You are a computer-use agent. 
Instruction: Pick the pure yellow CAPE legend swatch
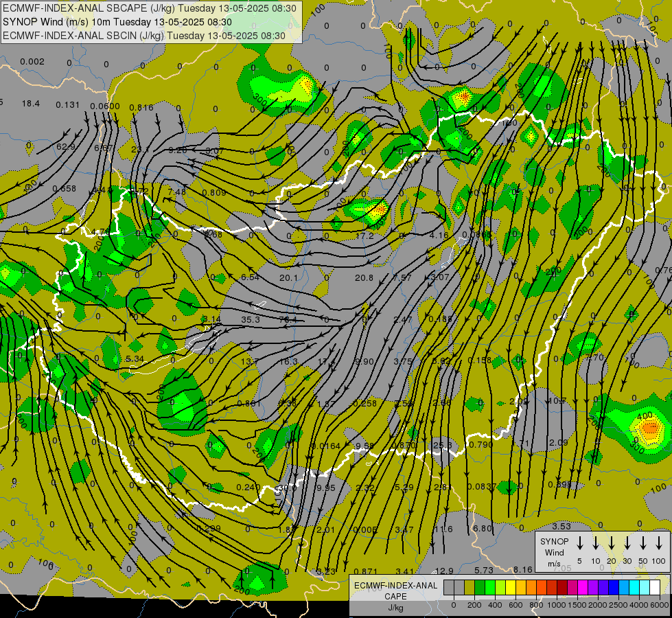(x=511, y=588)
